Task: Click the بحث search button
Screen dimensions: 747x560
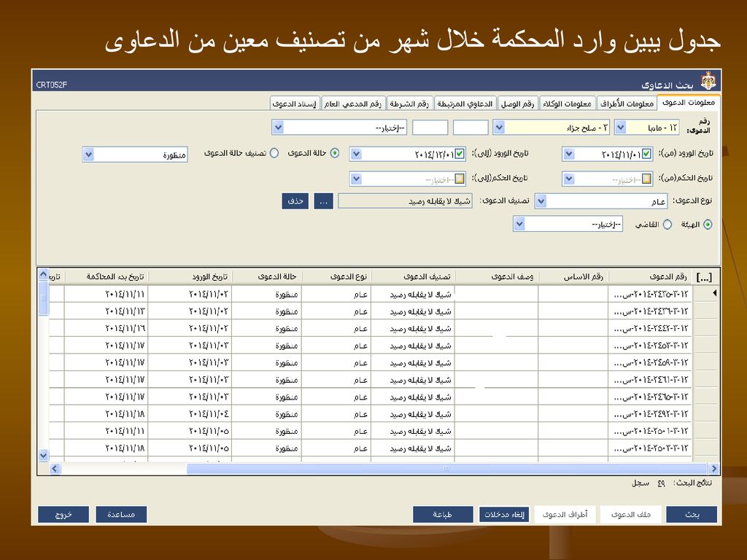Action: click(692, 514)
